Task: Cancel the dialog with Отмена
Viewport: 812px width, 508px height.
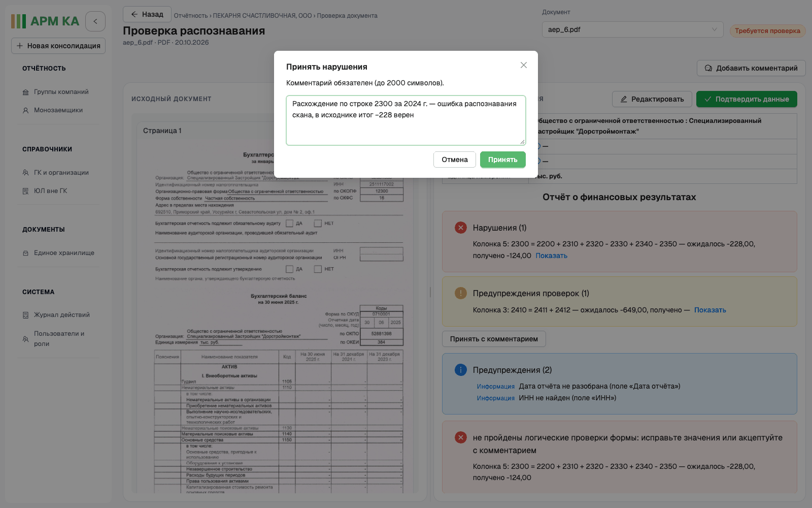Action: pos(455,160)
